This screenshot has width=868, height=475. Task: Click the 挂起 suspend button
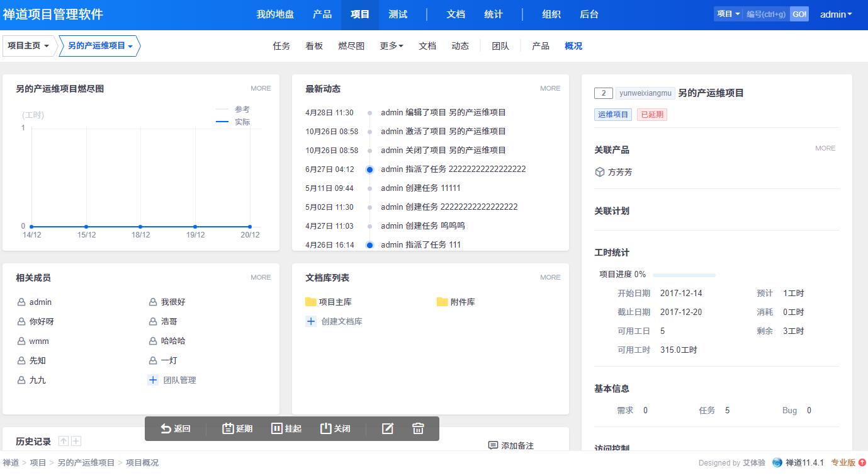coord(286,428)
